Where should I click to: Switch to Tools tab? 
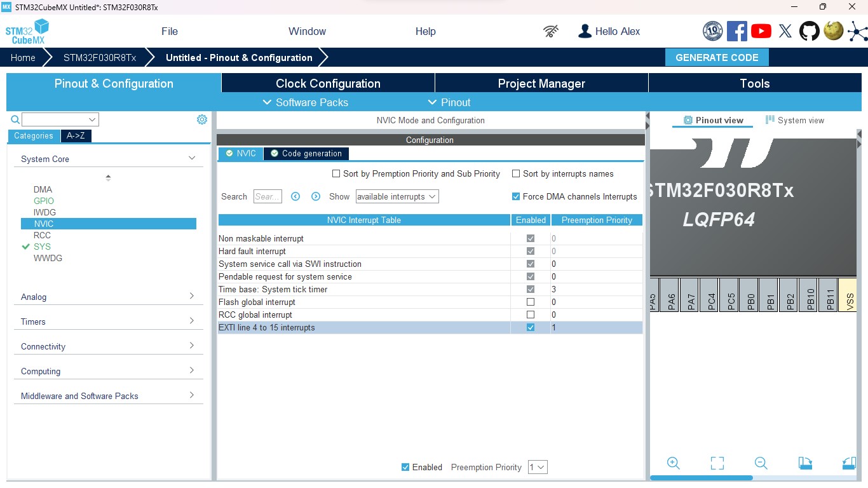point(755,83)
